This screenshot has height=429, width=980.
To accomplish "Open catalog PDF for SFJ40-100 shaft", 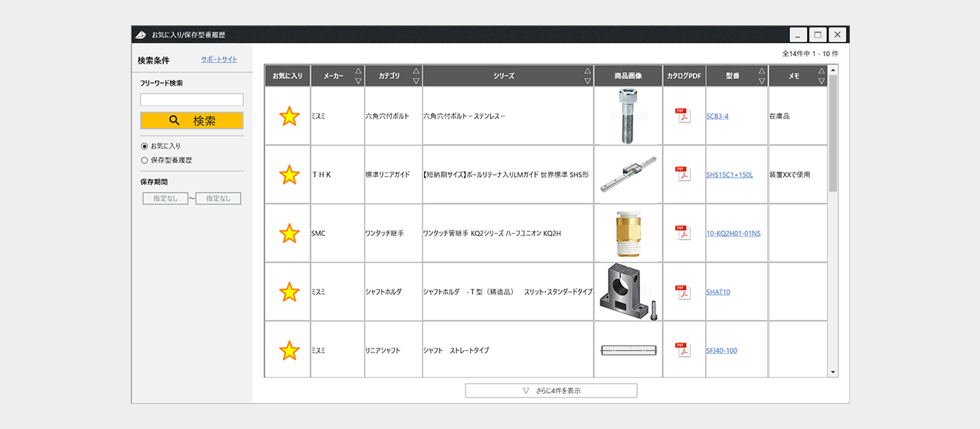I will pyautogui.click(x=682, y=350).
